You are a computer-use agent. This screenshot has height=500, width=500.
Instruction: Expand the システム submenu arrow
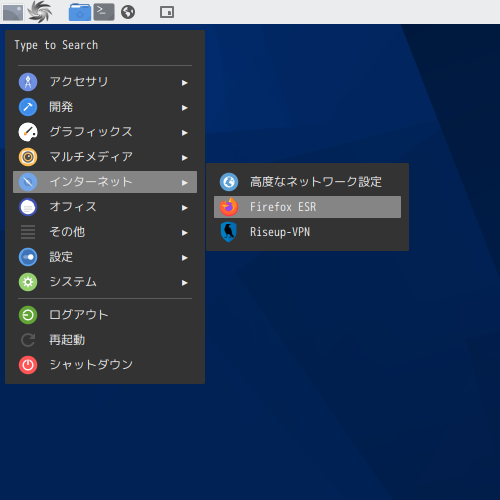click(x=185, y=283)
